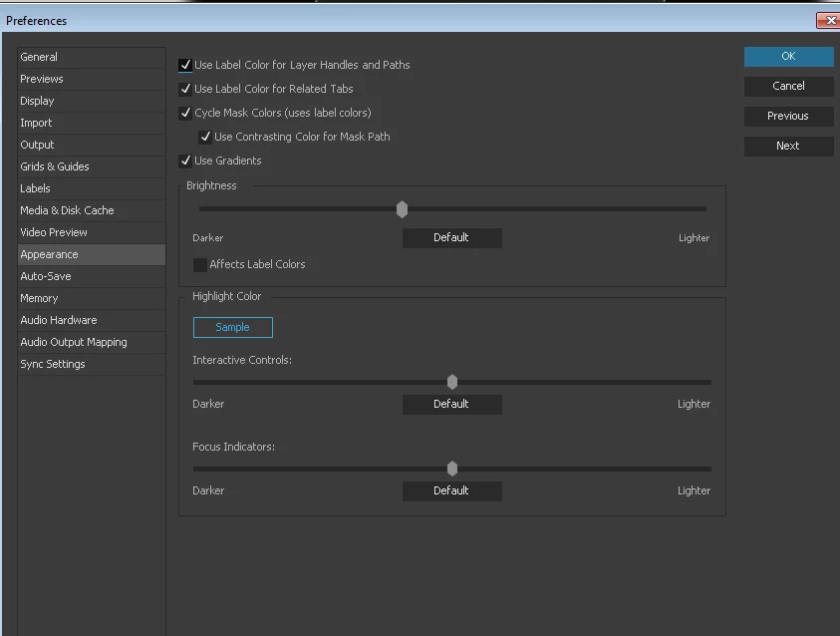Toggle Use Contrasting Color for Mask Path
This screenshot has height=636, width=840.
coord(205,137)
